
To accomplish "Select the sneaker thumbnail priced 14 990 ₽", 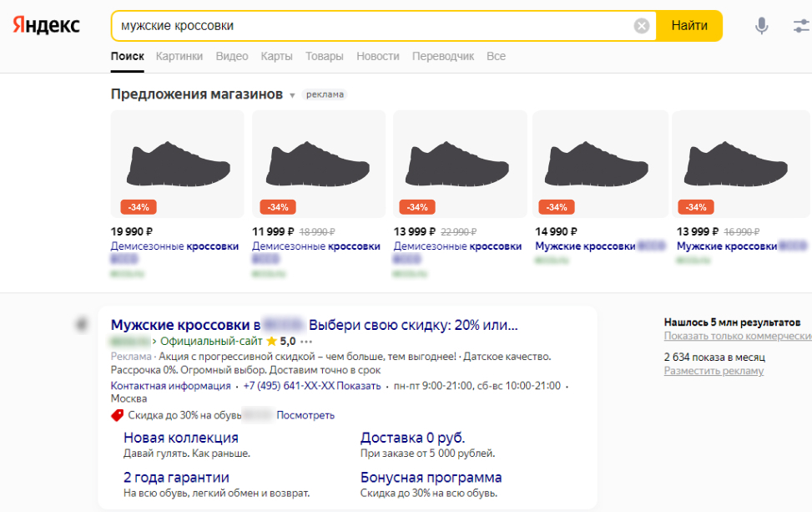I will (601, 165).
